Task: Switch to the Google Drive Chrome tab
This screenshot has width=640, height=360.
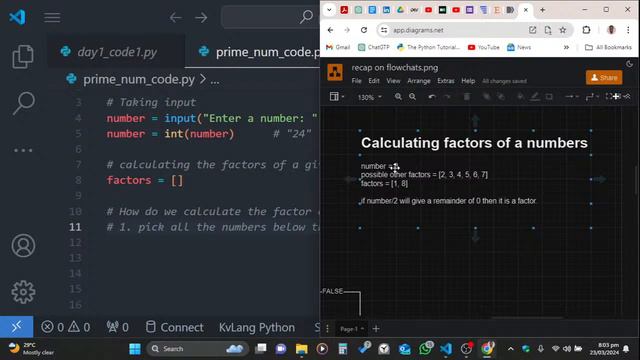Action: (400, 10)
